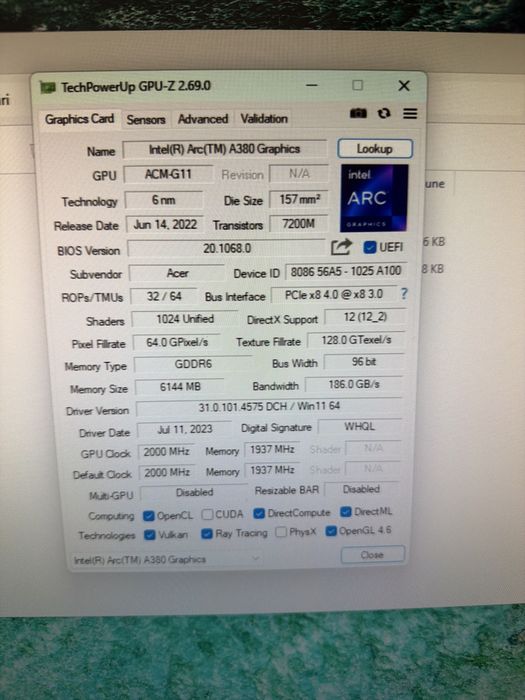Toggle the DirectML checkbox
The width and height of the screenshot is (525, 700).
(346, 512)
